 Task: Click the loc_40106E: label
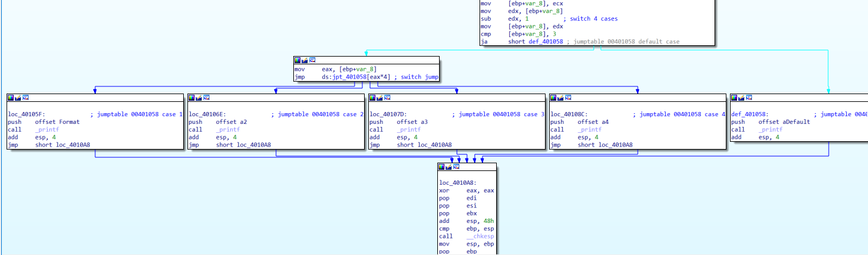tap(208, 114)
